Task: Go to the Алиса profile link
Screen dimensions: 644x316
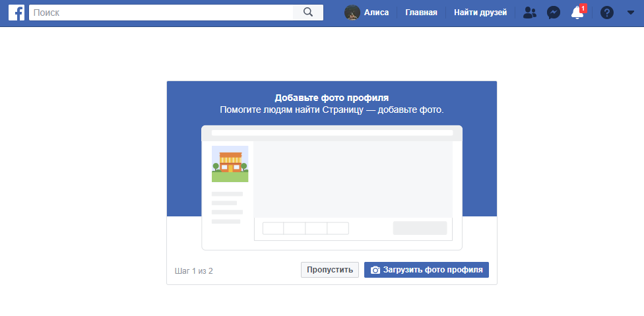Action: (376, 13)
